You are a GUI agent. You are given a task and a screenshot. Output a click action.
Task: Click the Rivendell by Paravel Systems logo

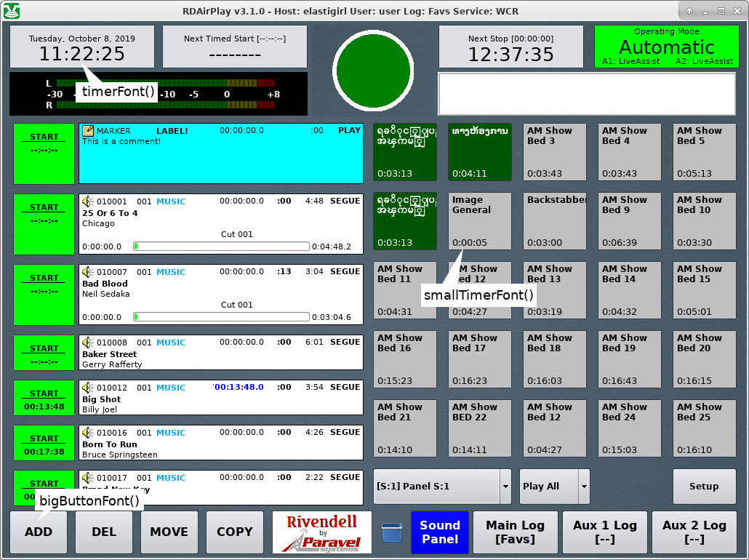(x=321, y=532)
